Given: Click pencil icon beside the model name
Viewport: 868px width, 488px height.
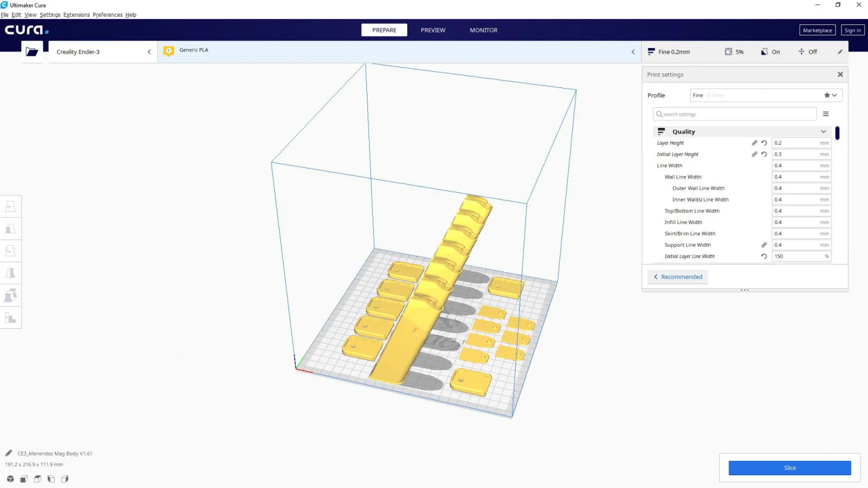Looking at the screenshot, I should pos(9,453).
